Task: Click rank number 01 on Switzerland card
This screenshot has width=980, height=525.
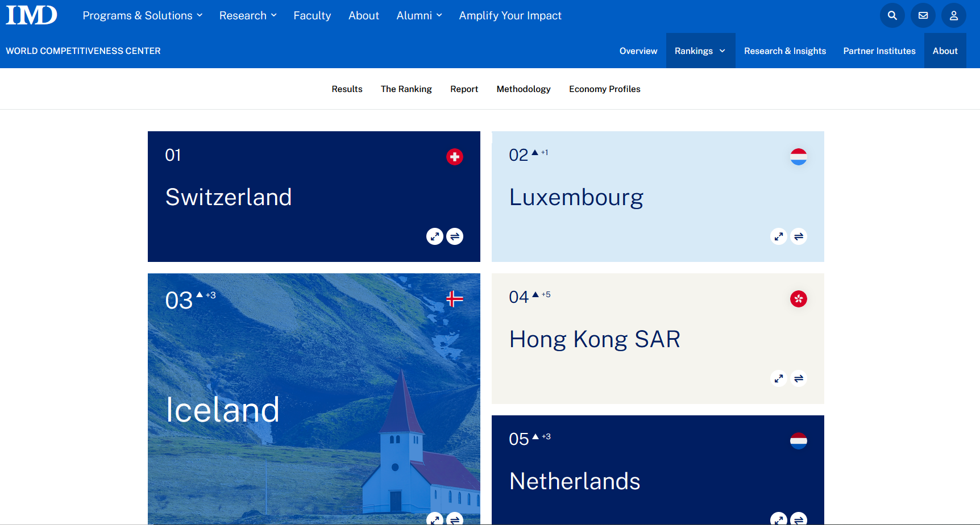Action: pyautogui.click(x=173, y=155)
